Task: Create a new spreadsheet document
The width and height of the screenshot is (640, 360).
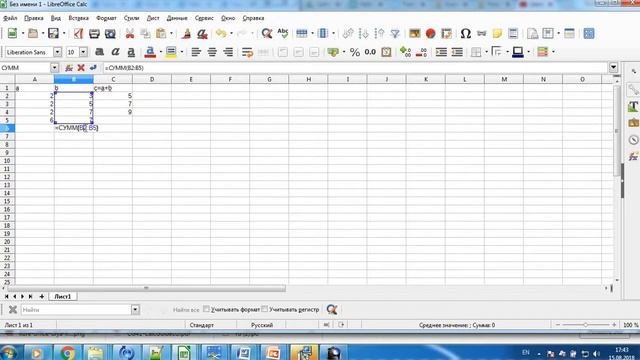Action: click(x=12, y=33)
